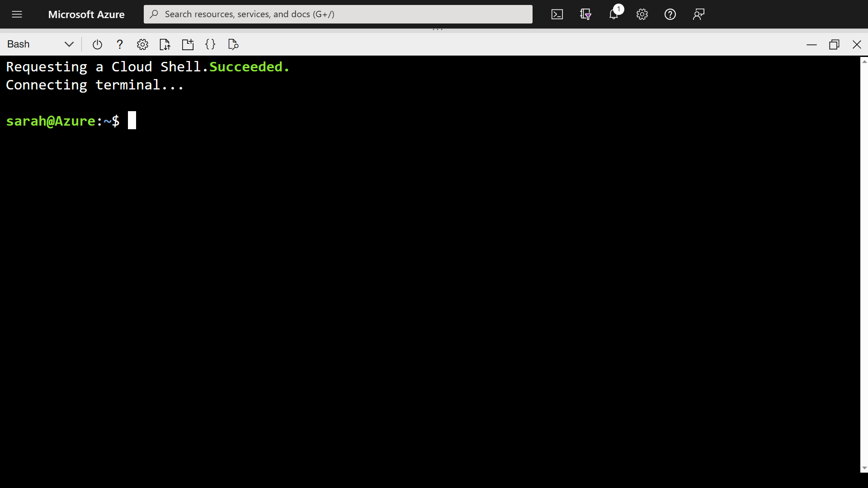
Task: Open Cloud Shell settings gear
Action: click(142, 44)
